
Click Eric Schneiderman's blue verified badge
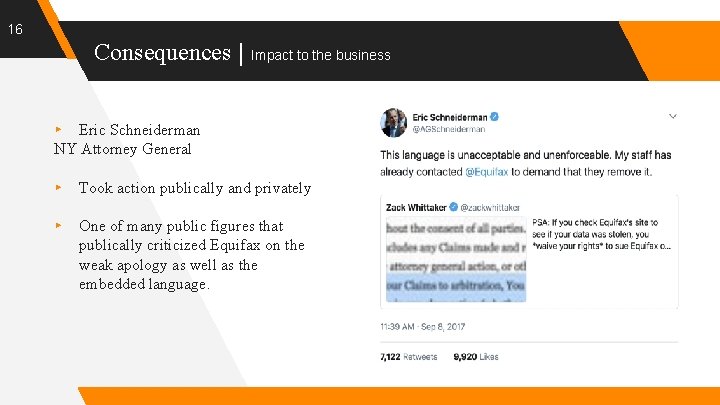click(x=494, y=116)
